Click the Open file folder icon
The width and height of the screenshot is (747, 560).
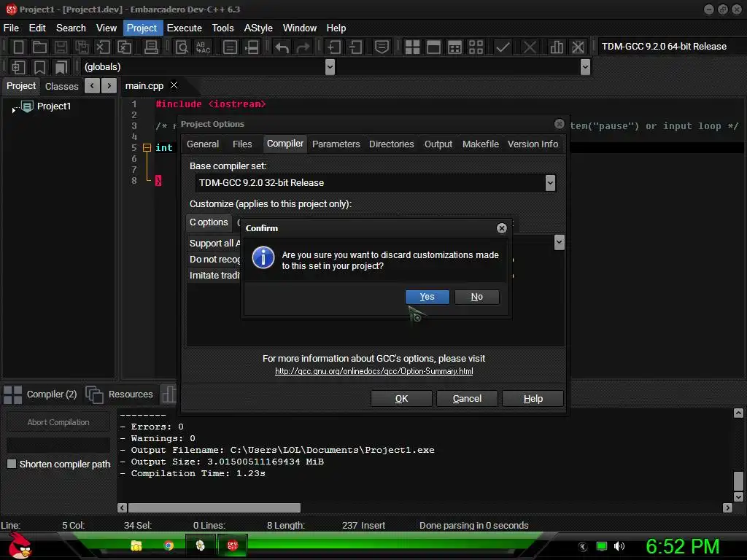[x=39, y=47]
